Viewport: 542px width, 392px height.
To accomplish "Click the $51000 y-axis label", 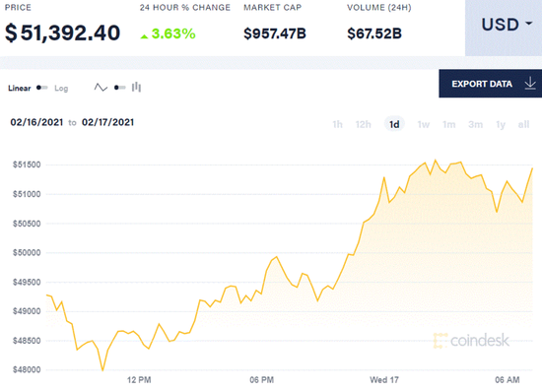I will pos(27,194).
